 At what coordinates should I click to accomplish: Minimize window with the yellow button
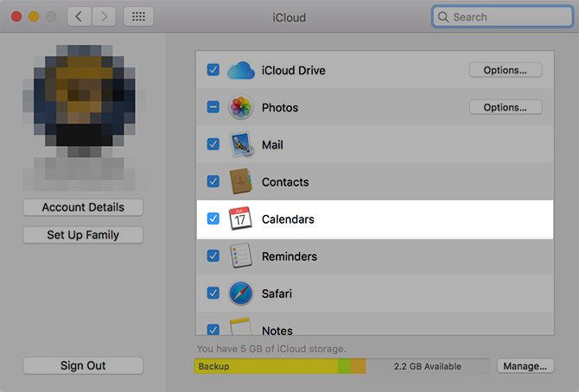click(34, 16)
